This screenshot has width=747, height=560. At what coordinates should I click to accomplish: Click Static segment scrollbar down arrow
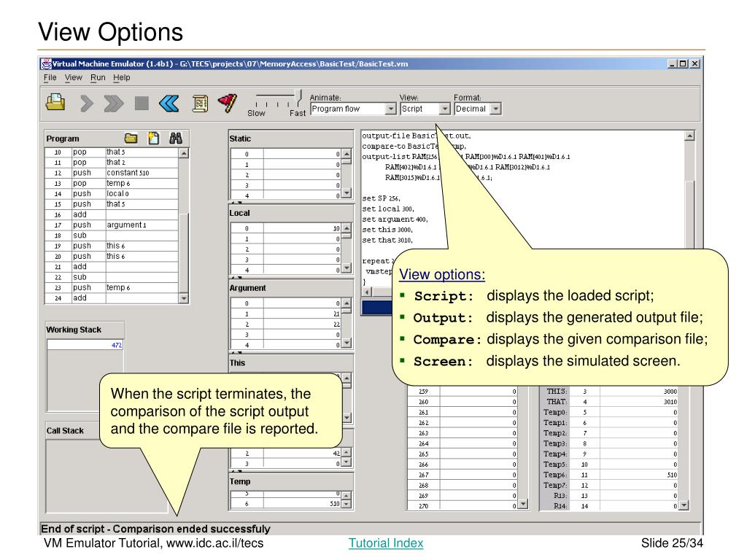point(347,193)
